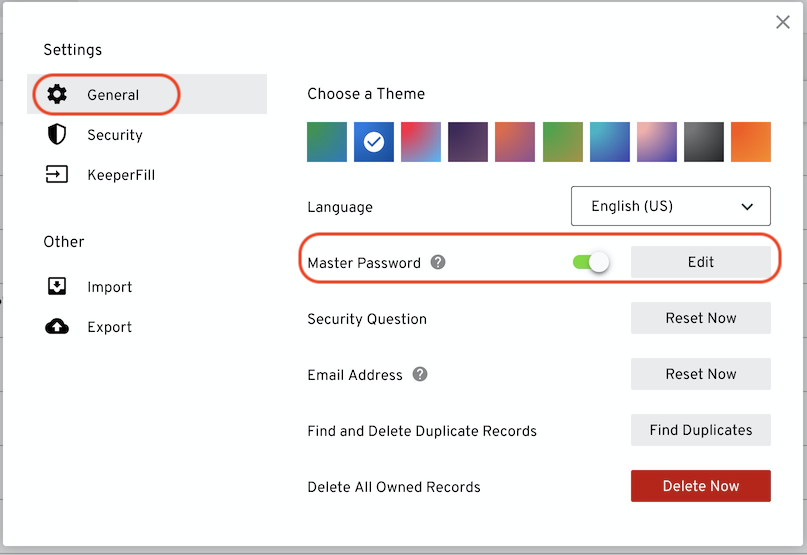Select the pink-to-violet theme swatch

tap(657, 142)
